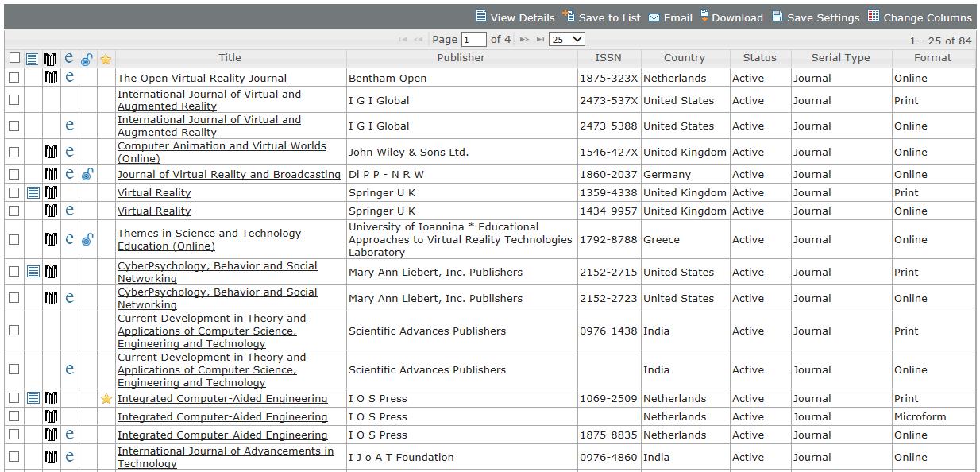This screenshot has height=472, width=980.
Task: Click the page number input field
Action: point(473,39)
